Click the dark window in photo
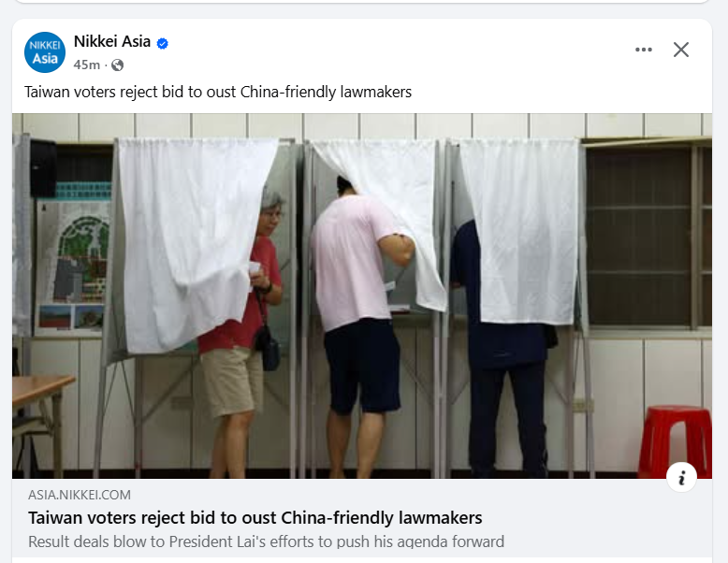 click(648, 237)
